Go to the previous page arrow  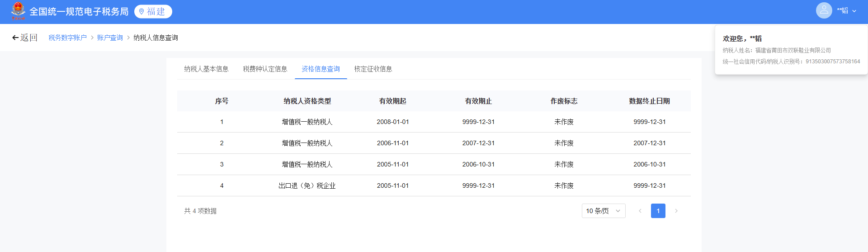click(640, 211)
